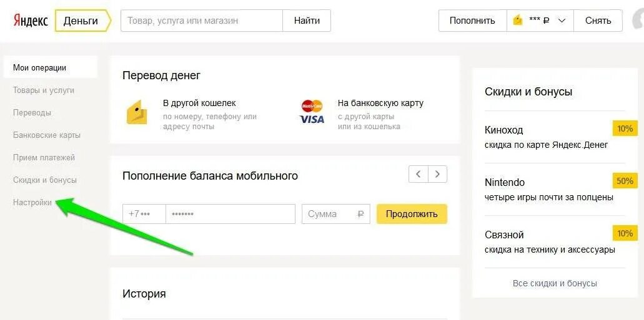Click the Пополнить button
The height and width of the screenshot is (320, 644).
472,21
